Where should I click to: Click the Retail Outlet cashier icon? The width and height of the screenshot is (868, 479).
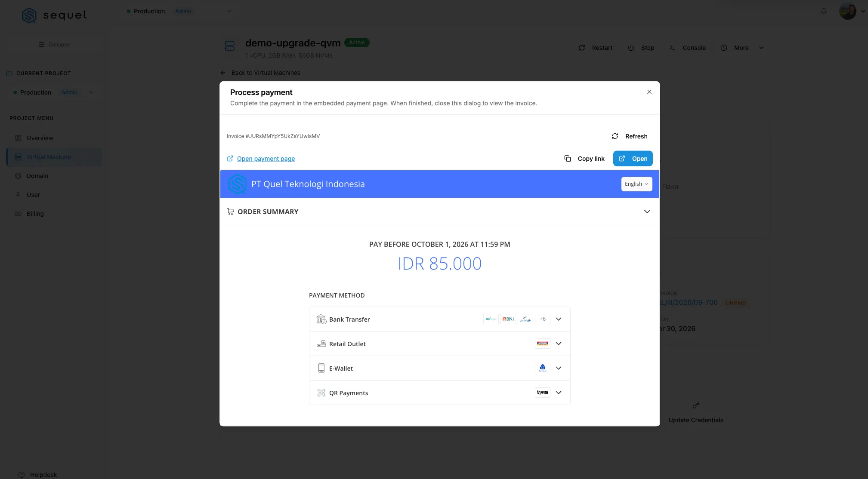click(321, 344)
